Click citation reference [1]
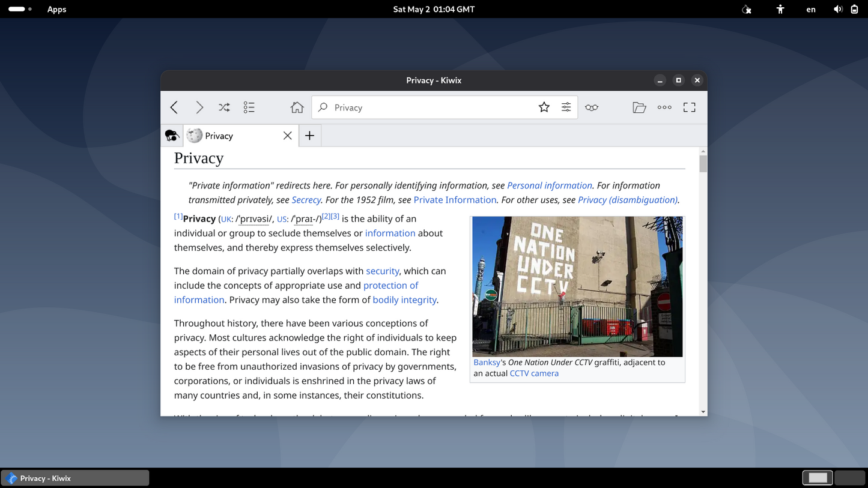The height and width of the screenshot is (488, 868). [178, 216]
